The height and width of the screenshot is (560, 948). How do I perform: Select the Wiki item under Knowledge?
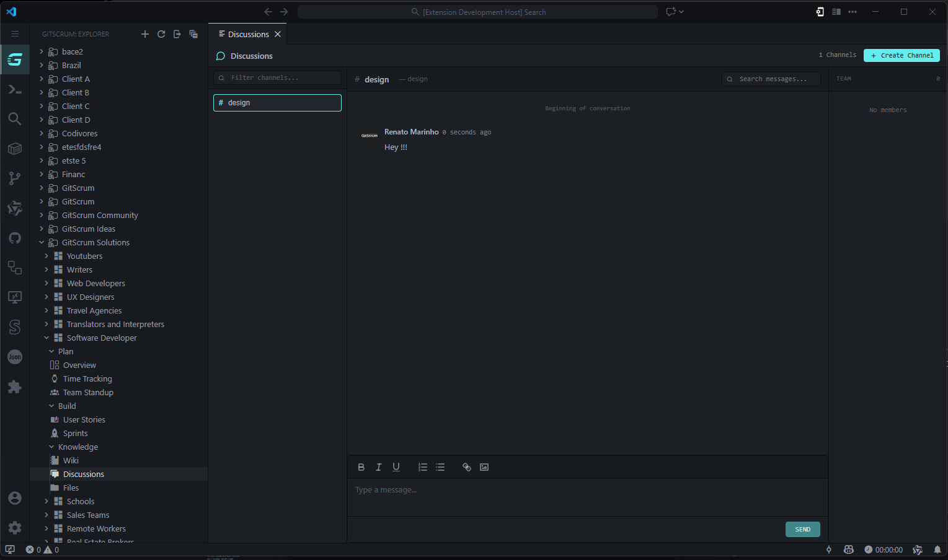coord(70,460)
